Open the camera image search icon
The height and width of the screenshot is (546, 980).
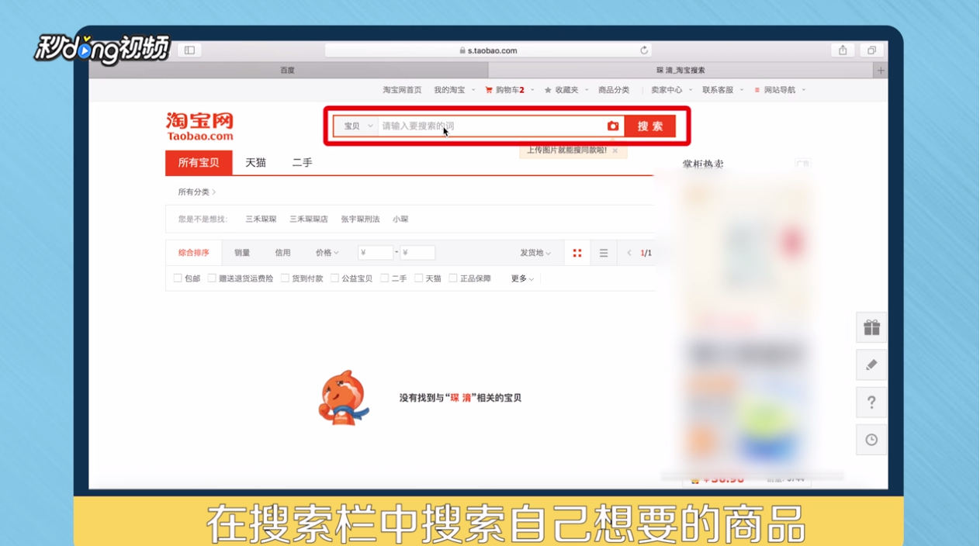(x=613, y=126)
